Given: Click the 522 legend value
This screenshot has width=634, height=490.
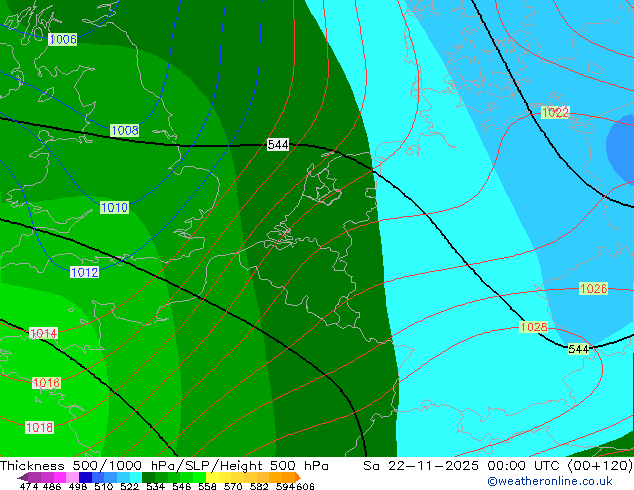Looking at the screenshot, I should [x=129, y=486].
